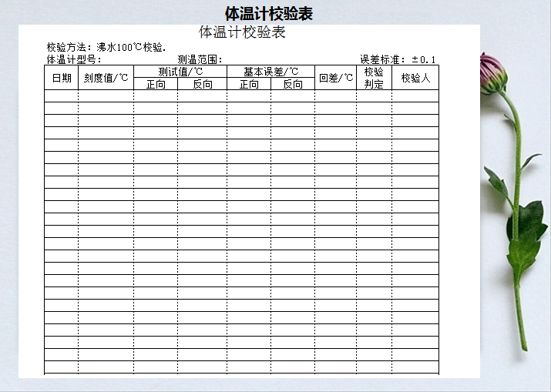551x392 pixels.
Task: Click the 校验方法 boiling water text line
Action: (106, 47)
